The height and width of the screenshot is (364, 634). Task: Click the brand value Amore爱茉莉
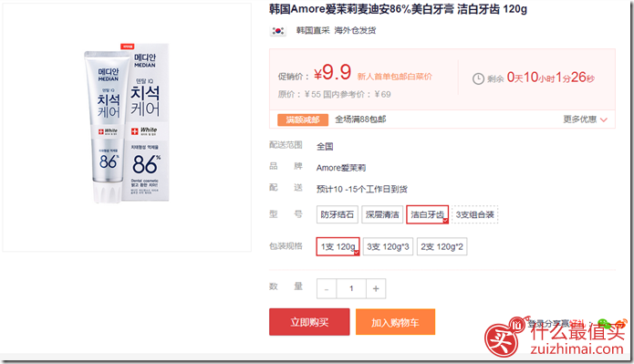pos(341,168)
